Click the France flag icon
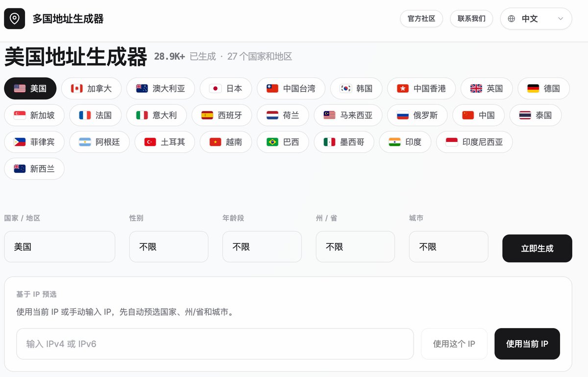 pos(85,116)
